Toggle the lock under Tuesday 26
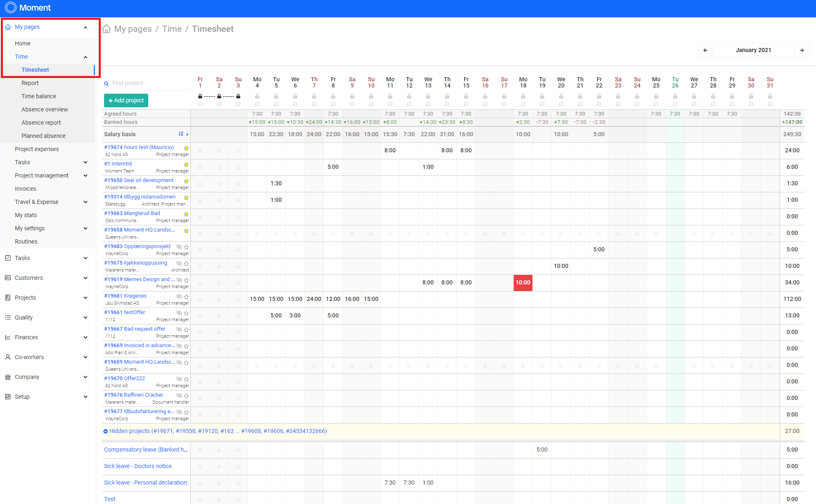Viewport: 816px width, 504px height. pyautogui.click(x=675, y=96)
